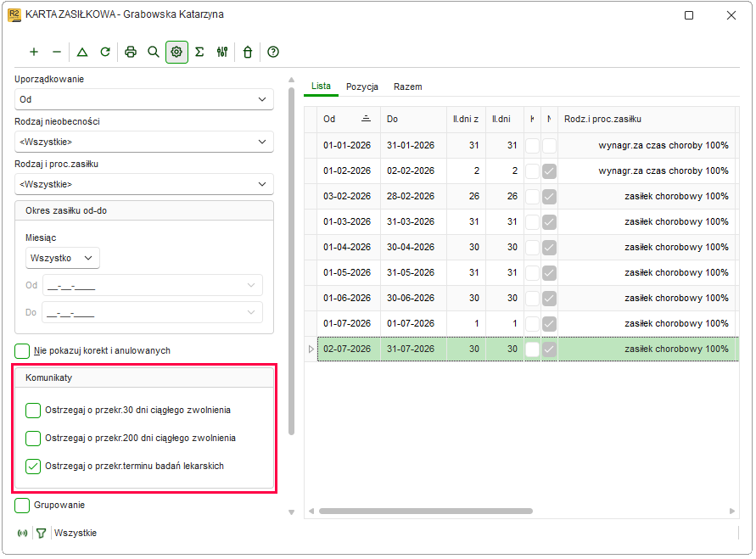
Task: Click the 'Rodz.i proc.zasiłku' column header
Action: (647, 119)
